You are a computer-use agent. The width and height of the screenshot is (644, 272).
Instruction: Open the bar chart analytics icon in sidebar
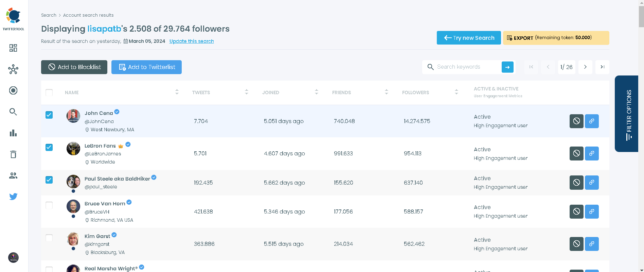point(13,133)
